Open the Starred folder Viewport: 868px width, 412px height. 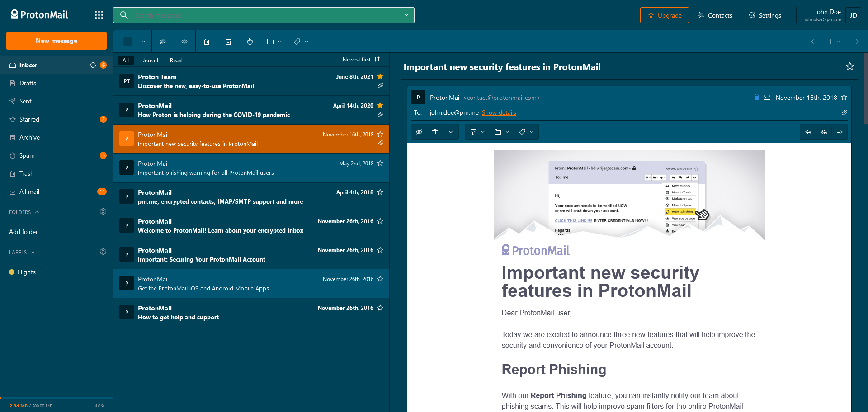[57, 119]
